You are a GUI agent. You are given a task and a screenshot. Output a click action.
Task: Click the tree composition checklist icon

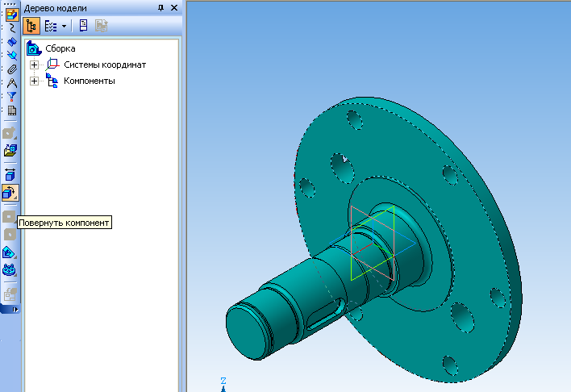click(x=50, y=26)
